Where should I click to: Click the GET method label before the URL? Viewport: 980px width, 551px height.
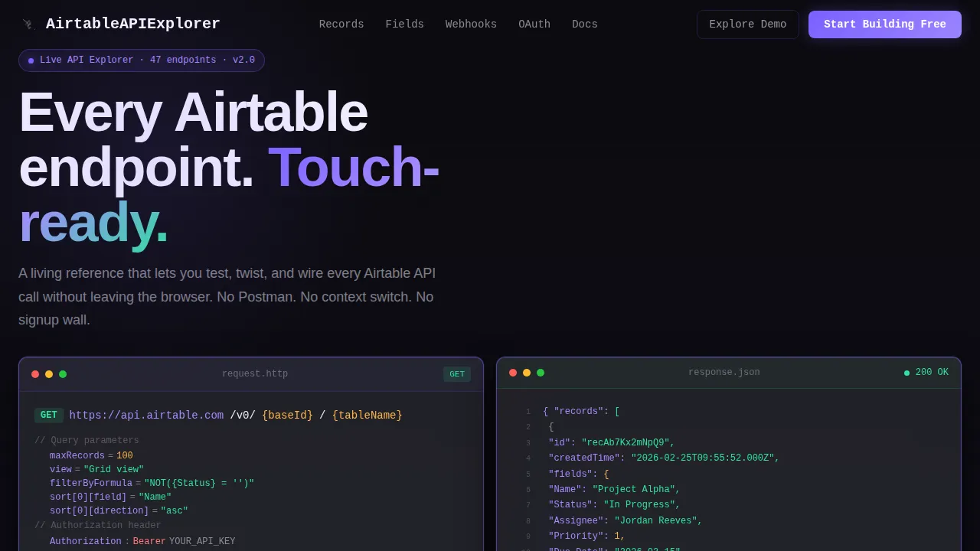pyautogui.click(x=49, y=416)
